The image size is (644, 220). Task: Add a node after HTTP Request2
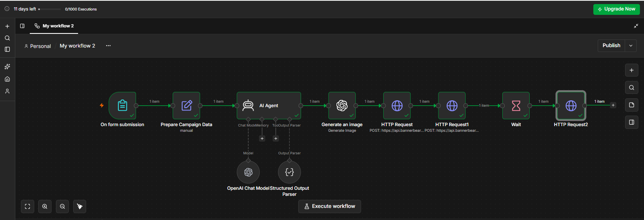pyautogui.click(x=613, y=106)
